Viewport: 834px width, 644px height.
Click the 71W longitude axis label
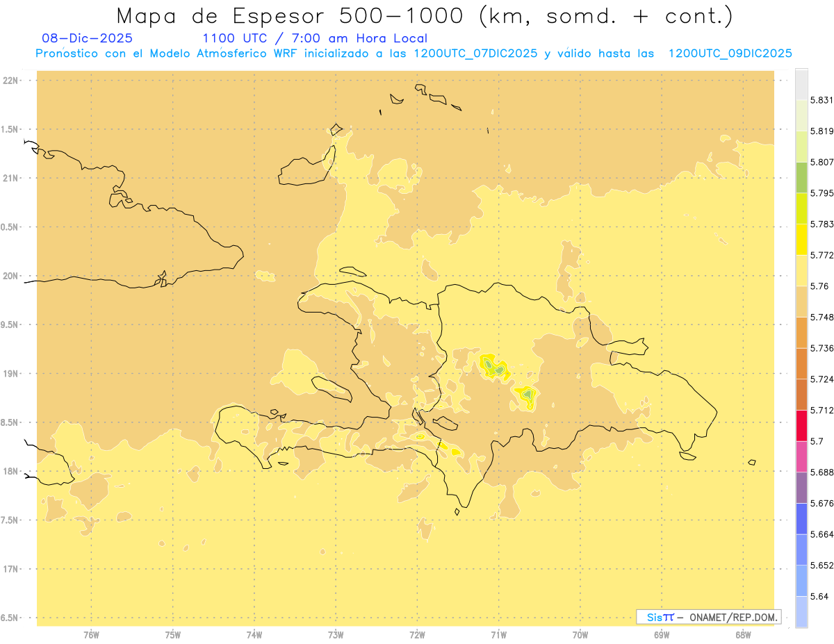click(499, 635)
